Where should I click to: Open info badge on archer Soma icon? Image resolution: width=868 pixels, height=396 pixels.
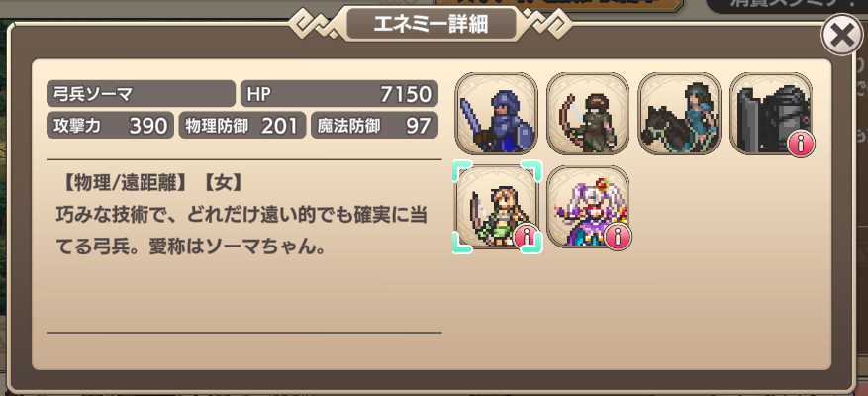[x=527, y=237]
